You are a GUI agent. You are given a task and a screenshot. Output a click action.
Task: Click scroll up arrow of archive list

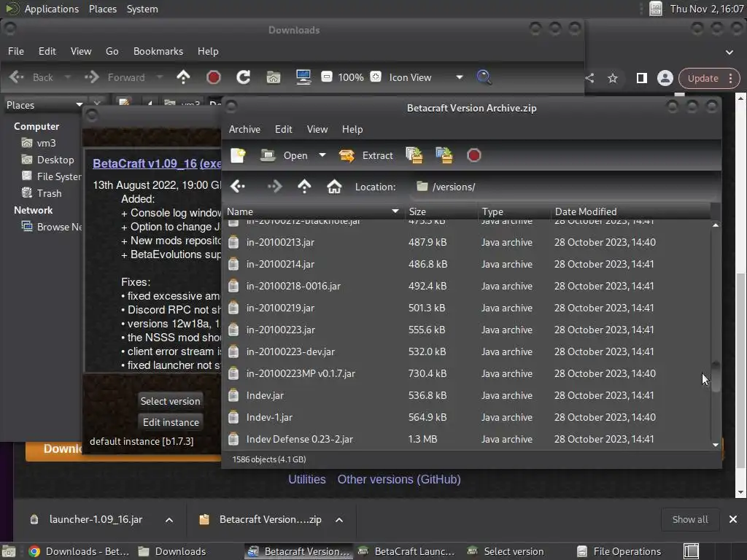[x=716, y=225]
